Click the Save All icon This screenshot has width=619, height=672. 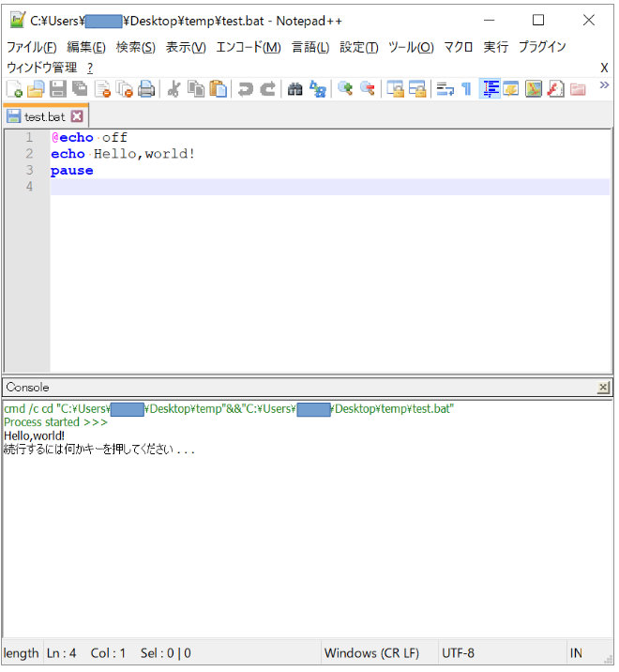80,89
